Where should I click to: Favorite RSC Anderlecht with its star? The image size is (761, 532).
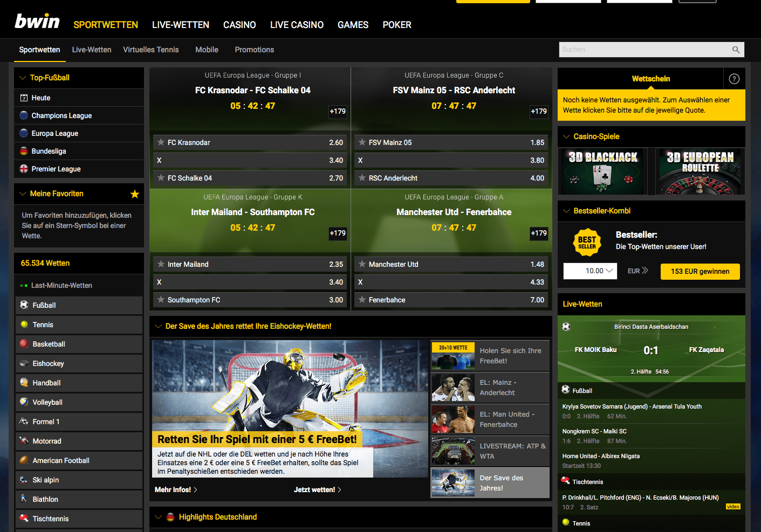[362, 178]
